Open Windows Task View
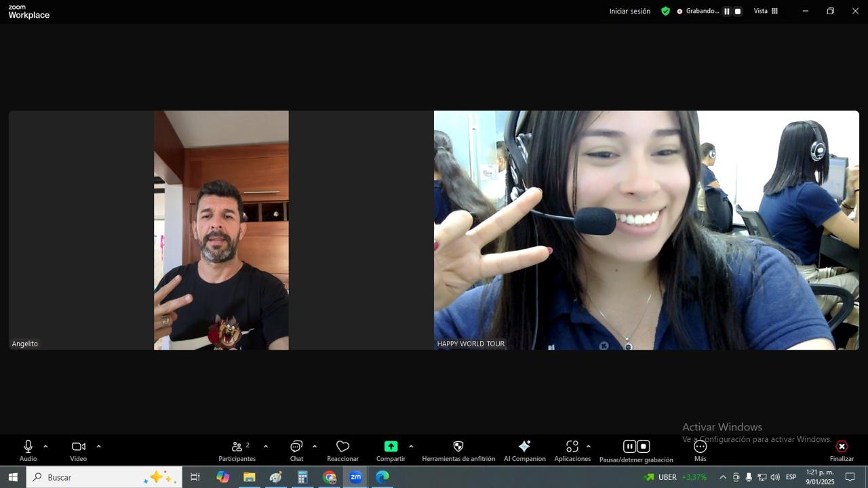 tap(195, 477)
